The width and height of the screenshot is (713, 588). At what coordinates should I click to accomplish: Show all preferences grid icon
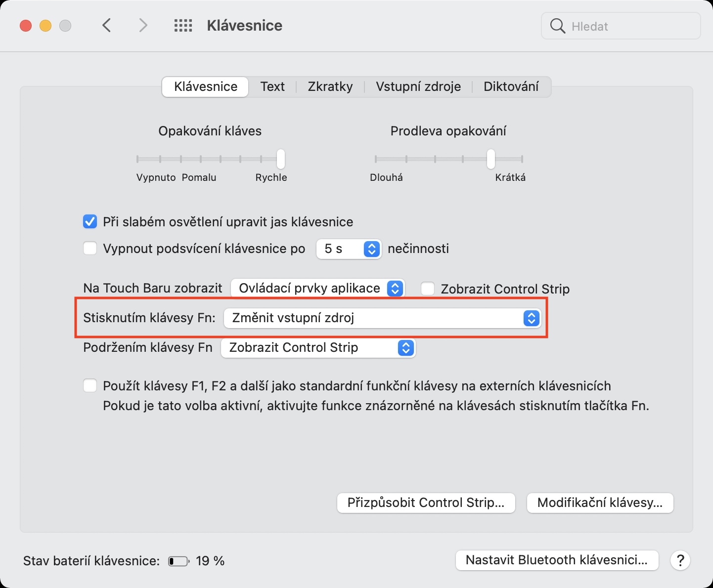coord(183,26)
